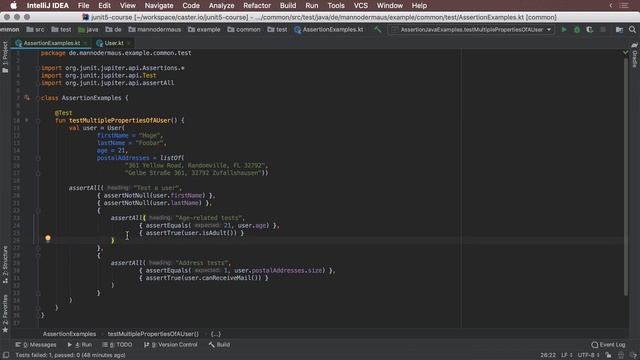Close the User.kt editor tab
The height and width of the screenshot is (360, 640).
coord(129,43)
